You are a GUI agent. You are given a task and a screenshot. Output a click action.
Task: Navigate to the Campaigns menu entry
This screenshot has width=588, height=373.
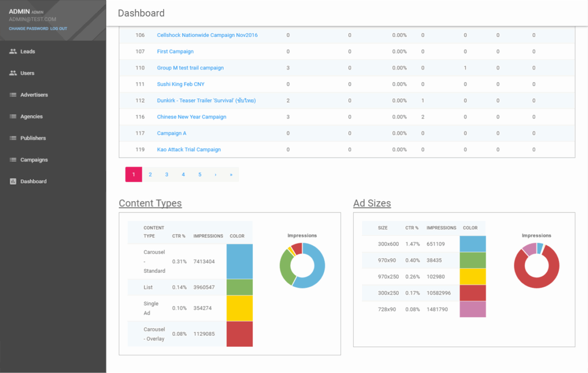point(34,159)
